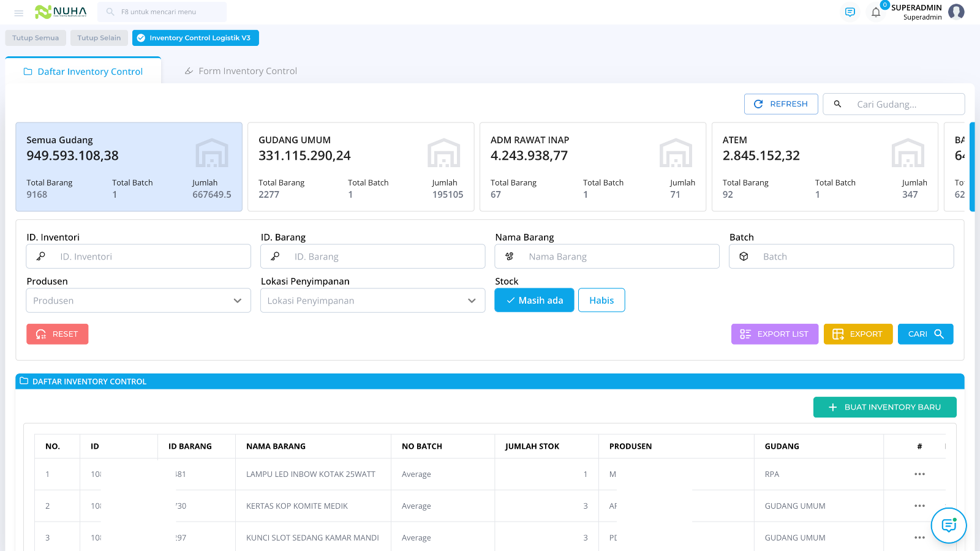Viewport: 980px width, 551px height.
Task: Focus the Batch input field
Action: pyautogui.click(x=842, y=257)
